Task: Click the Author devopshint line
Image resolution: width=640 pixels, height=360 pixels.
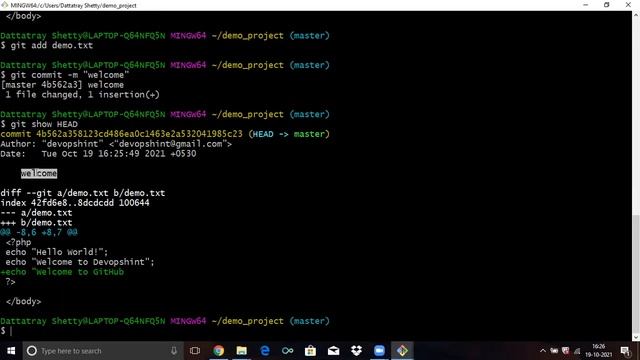Action: 116,144
